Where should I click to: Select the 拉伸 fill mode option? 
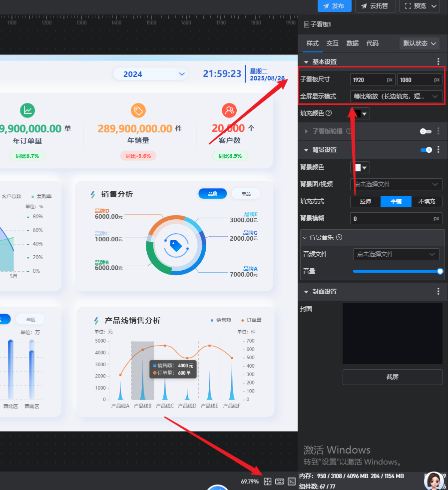(x=365, y=201)
